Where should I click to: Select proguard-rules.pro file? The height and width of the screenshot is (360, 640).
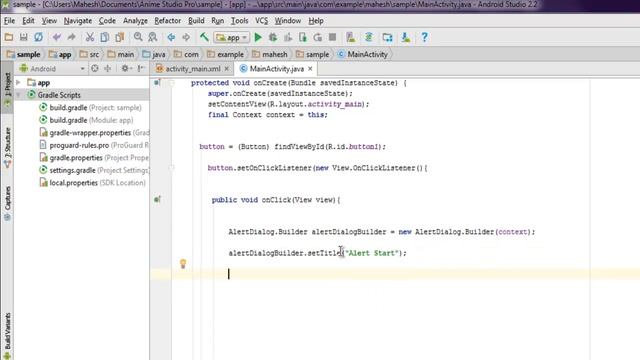click(x=94, y=145)
